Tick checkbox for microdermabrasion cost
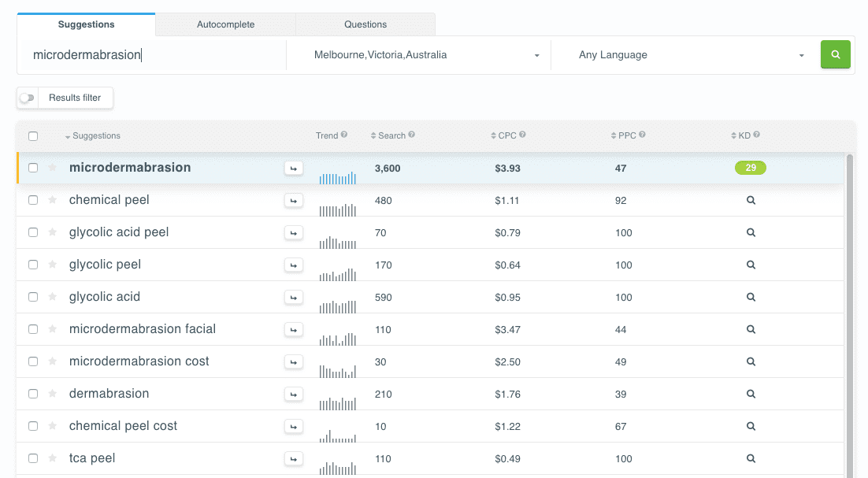 point(33,361)
